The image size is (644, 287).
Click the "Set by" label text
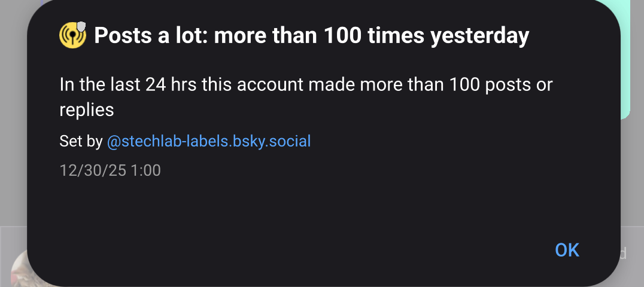81,142
